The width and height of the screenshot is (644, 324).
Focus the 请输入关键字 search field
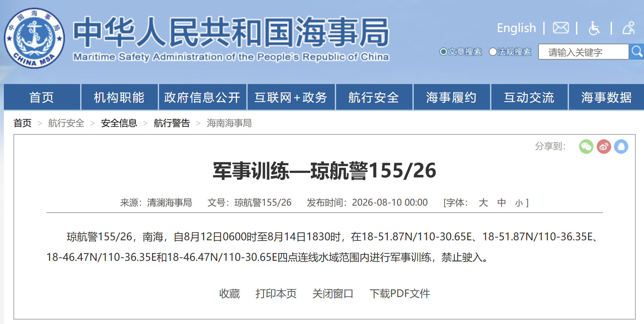583,52
